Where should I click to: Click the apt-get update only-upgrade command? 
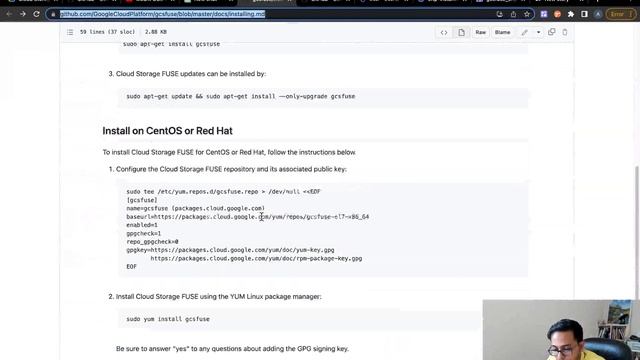pyautogui.click(x=240, y=96)
